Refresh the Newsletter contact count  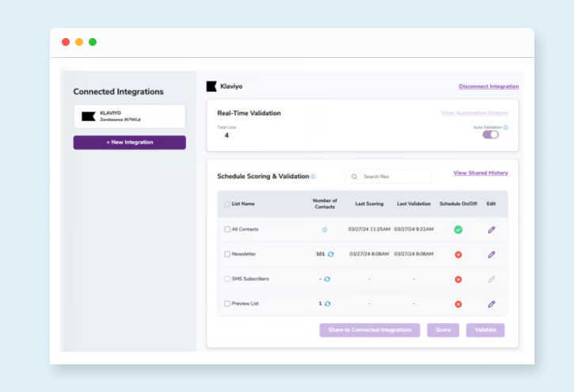pos(331,254)
